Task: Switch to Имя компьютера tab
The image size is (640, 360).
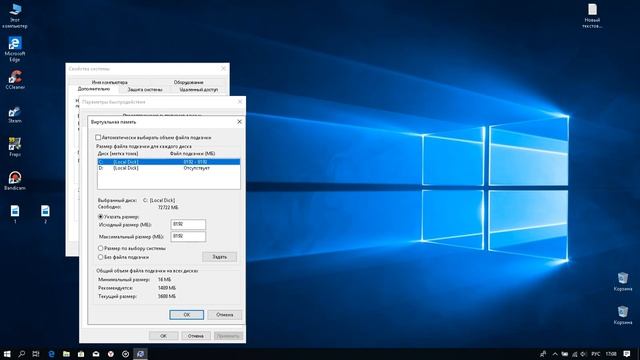Action: [x=109, y=82]
